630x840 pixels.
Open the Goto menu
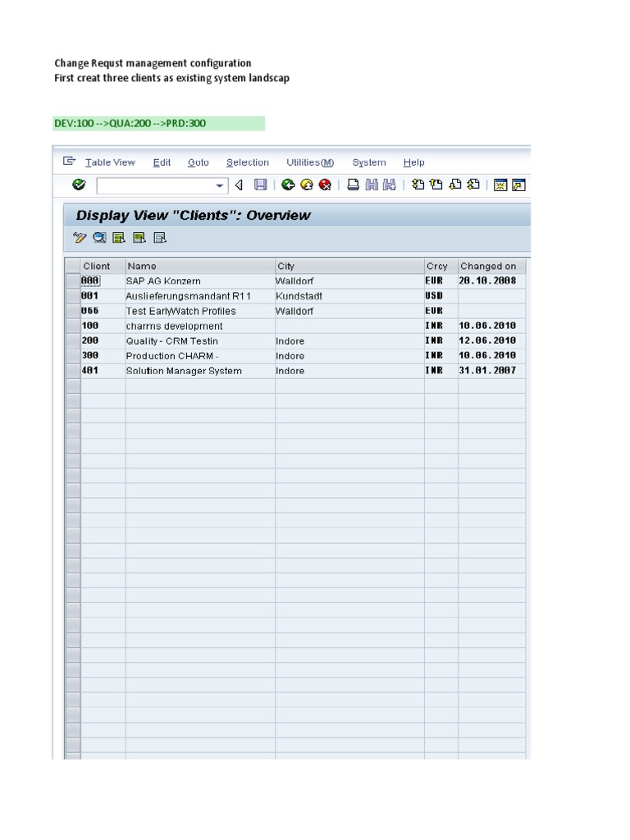click(199, 162)
